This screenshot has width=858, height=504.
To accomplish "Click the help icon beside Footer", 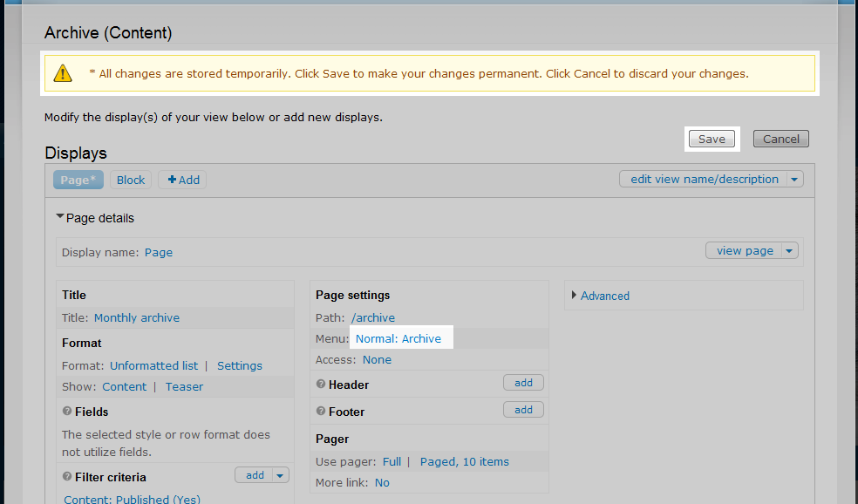I will click(x=320, y=412).
